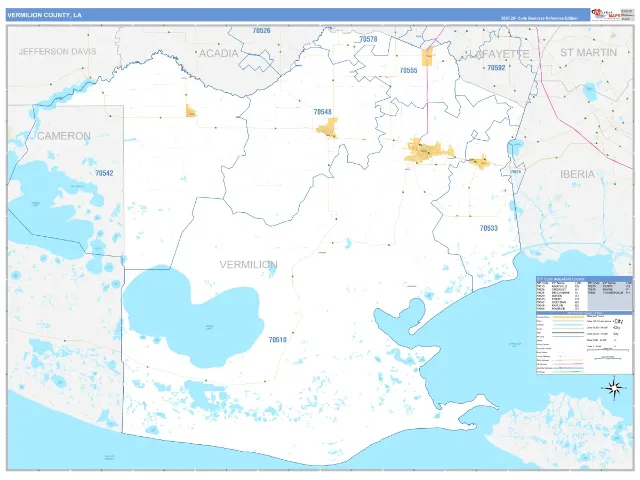Click ZIP code label 70578
The width and height of the screenshot is (640, 480).
pyautogui.click(x=368, y=39)
